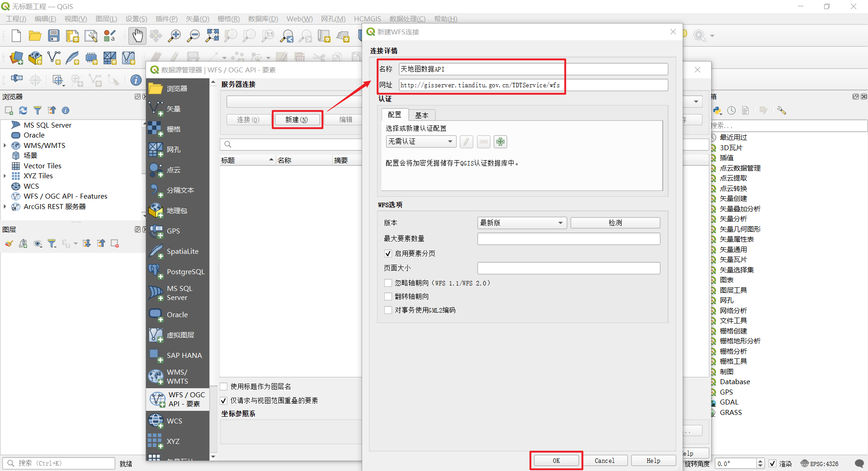Open project via yellow folder icon
This screenshot has height=471, width=868.
[35, 36]
